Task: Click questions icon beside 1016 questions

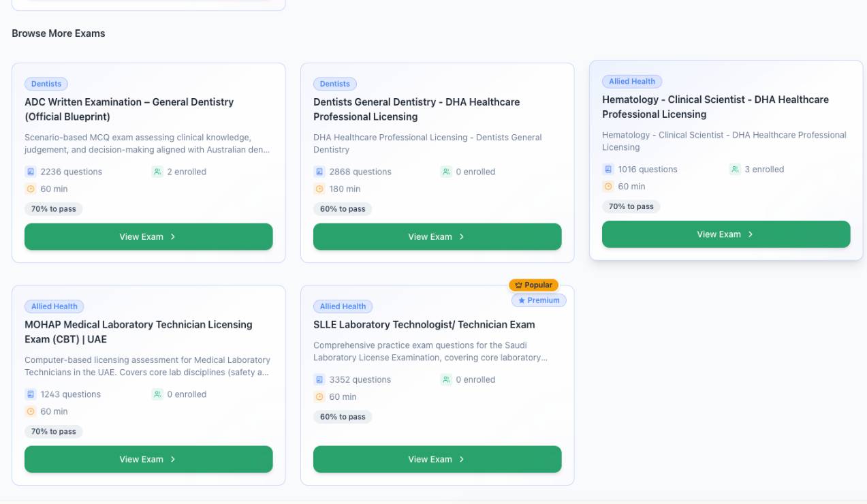Action: 608,169
